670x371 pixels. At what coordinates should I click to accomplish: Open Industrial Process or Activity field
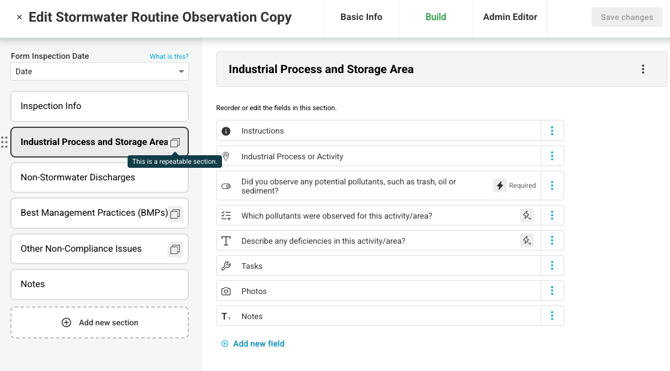pyautogui.click(x=379, y=156)
